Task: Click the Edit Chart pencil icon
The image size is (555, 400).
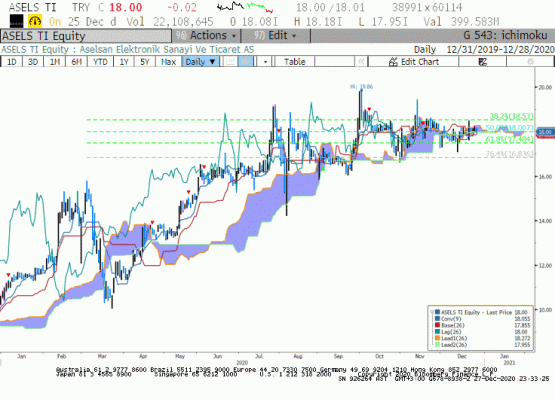Action: (393, 62)
